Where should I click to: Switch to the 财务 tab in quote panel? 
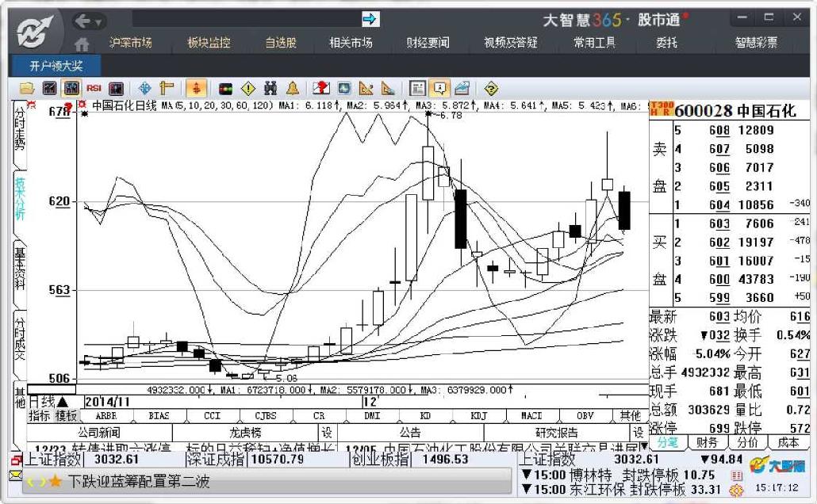click(x=707, y=442)
